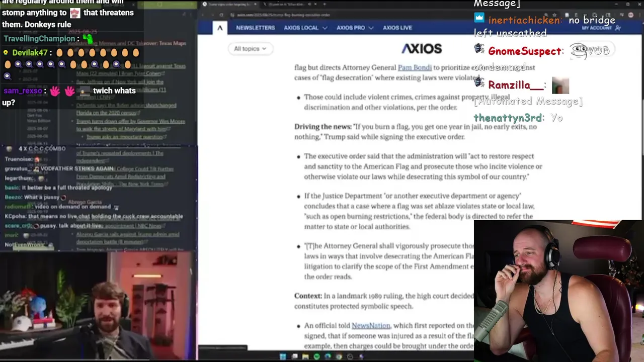Click the browser reload button
The image size is (644, 362).
click(222, 15)
